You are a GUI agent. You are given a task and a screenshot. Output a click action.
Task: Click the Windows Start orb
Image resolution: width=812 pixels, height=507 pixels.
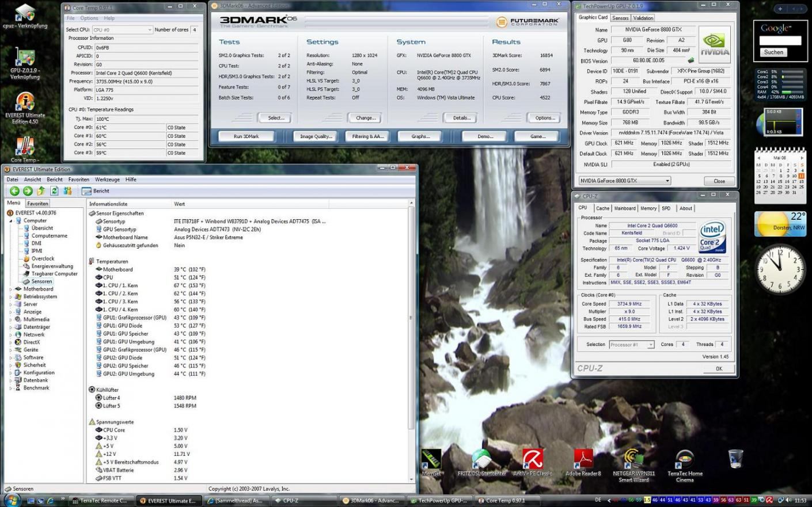click(x=12, y=500)
